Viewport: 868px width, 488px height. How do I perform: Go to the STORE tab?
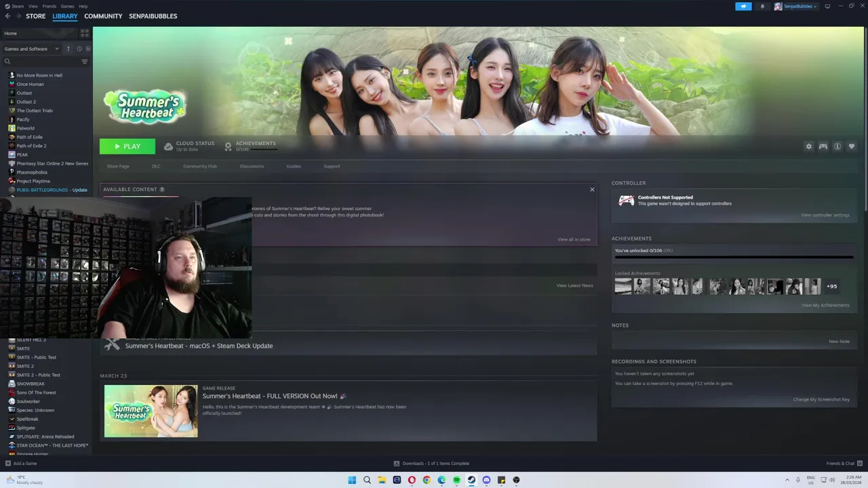point(36,16)
